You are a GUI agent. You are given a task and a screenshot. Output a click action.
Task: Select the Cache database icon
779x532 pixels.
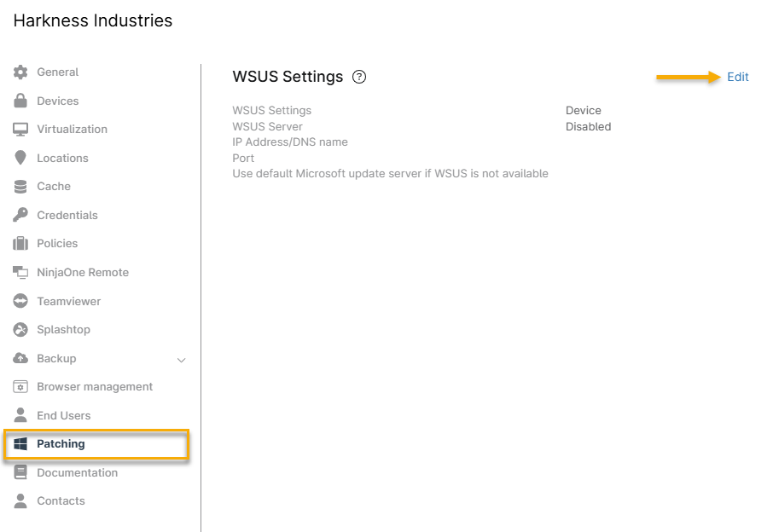point(20,187)
